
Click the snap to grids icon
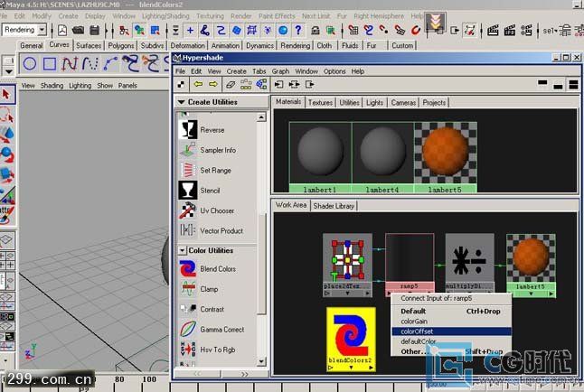point(353,30)
